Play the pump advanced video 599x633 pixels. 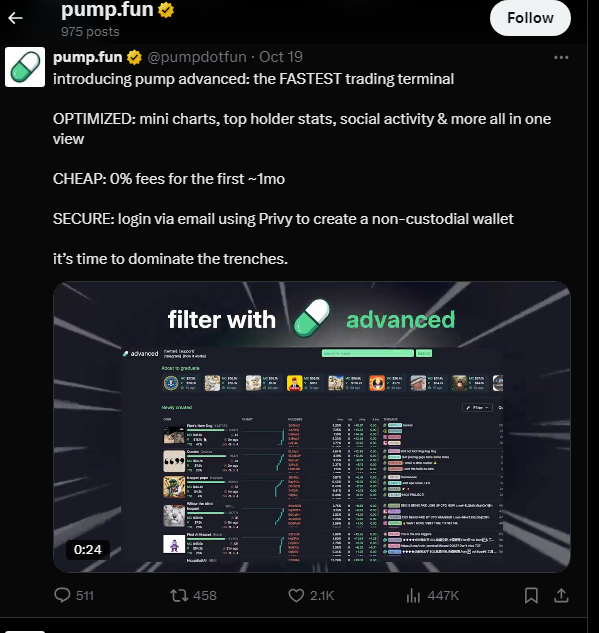tap(312, 427)
